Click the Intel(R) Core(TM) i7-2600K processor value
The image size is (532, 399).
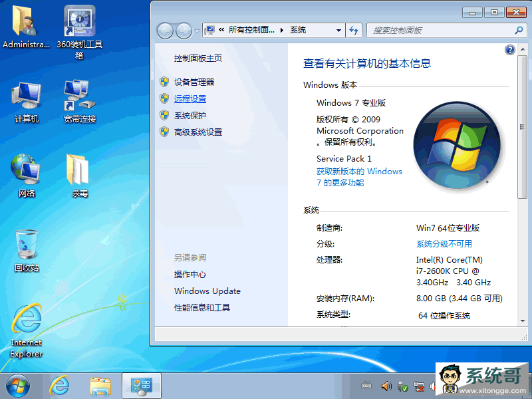coord(454,271)
